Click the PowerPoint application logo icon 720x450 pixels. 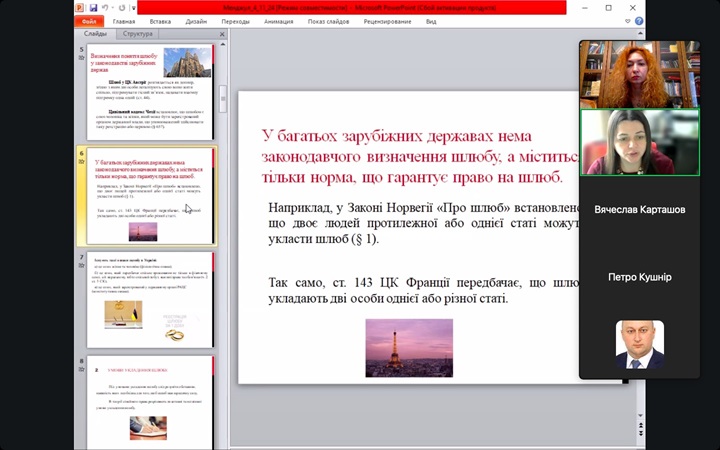tap(80, 7)
